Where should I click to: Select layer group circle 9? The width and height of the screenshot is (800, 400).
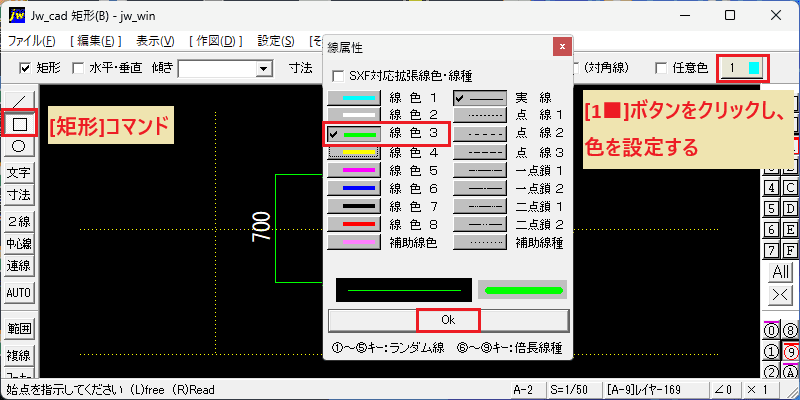pos(789,352)
